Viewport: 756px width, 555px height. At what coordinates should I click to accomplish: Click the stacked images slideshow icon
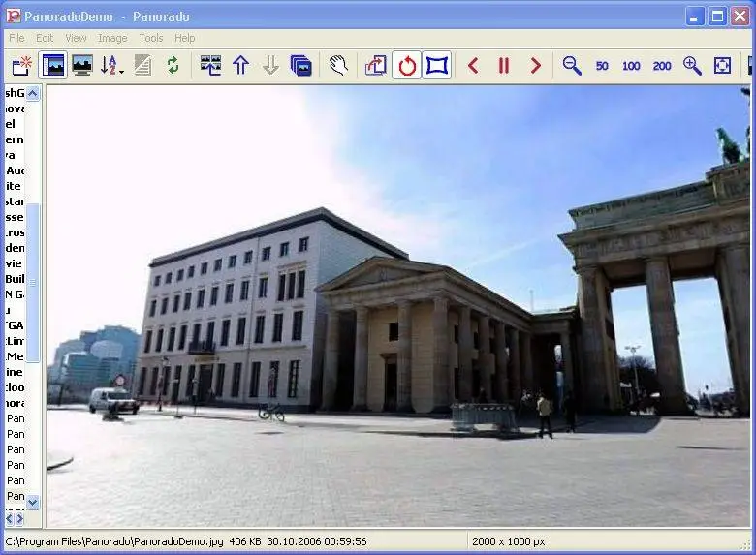pos(300,66)
